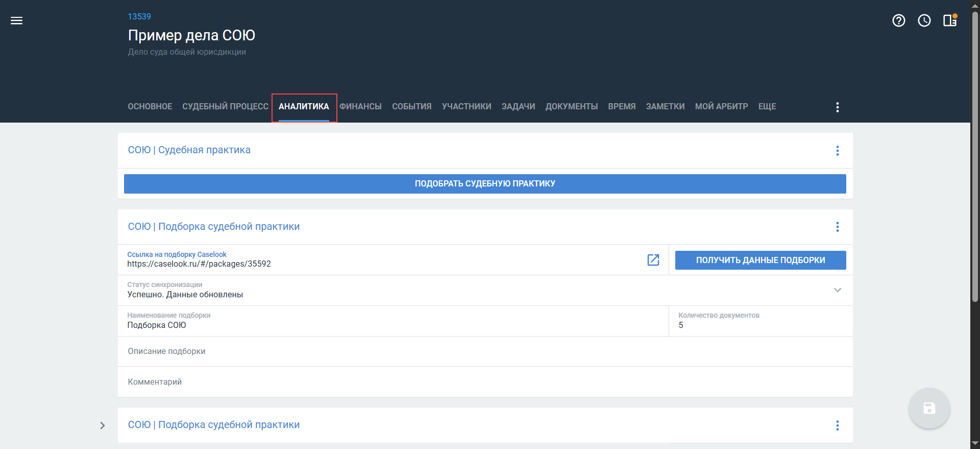Viewport: 980px width, 449px height.
Task: Click the Описание подборки field
Action: [x=485, y=351]
